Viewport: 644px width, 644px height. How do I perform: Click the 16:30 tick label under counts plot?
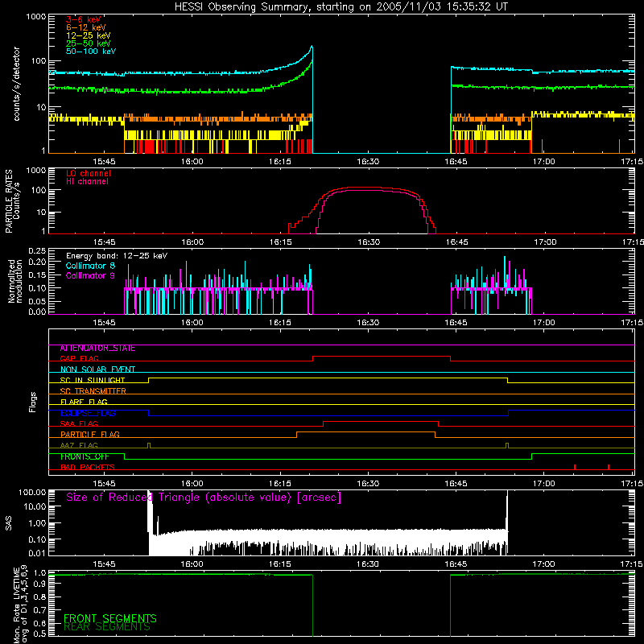tap(368, 162)
